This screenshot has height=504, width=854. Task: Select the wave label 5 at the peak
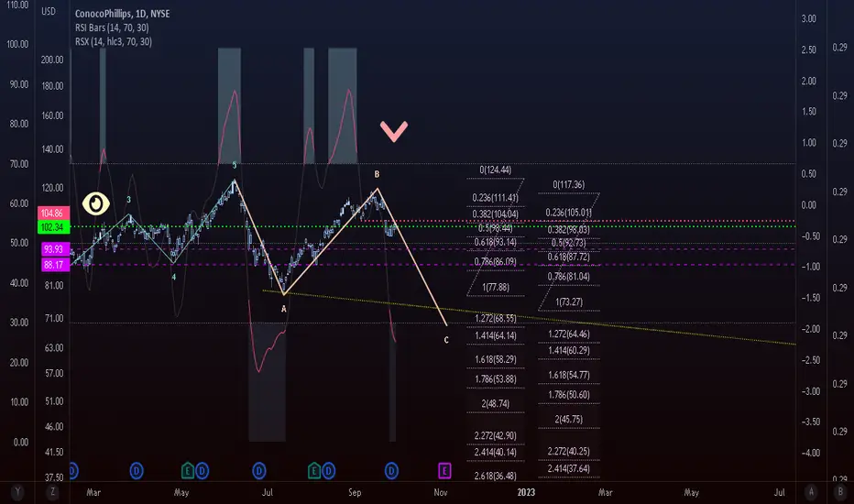[x=235, y=165]
